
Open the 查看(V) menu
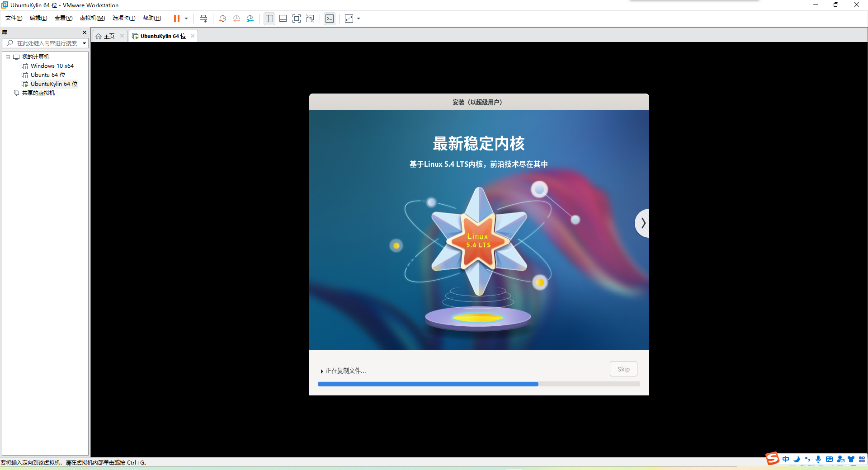(63, 18)
